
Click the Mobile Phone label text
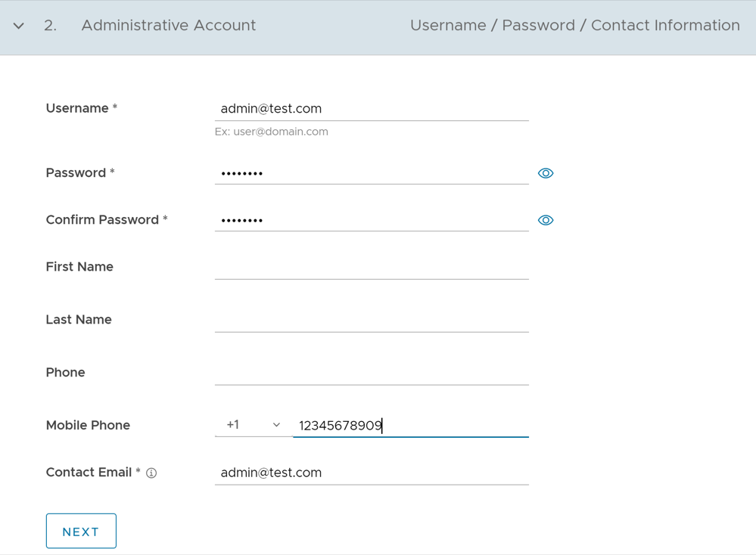[88, 425]
